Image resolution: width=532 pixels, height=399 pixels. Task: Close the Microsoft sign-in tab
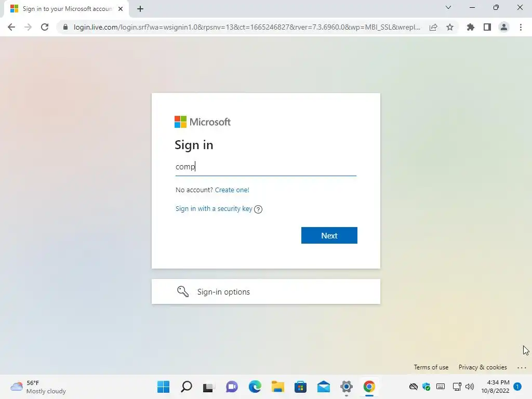[121, 9]
